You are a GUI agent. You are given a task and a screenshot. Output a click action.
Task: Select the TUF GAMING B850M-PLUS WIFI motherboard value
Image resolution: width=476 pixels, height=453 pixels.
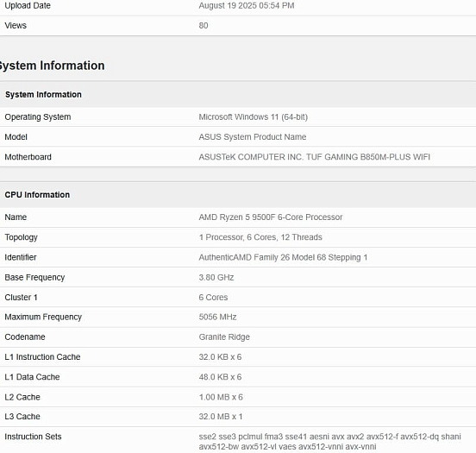click(x=314, y=157)
